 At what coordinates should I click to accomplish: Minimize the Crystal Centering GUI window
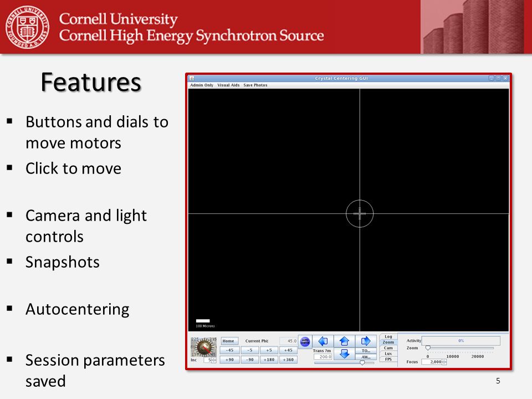pyautogui.click(x=492, y=78)
